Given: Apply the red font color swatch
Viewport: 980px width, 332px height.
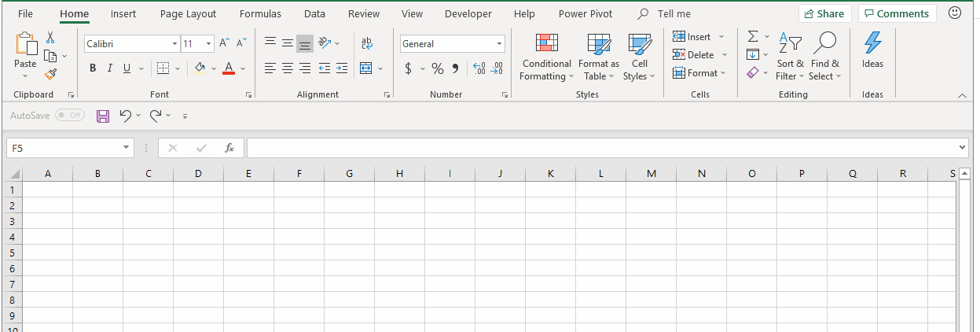Looking at the screenshot, I should point(229,68).
